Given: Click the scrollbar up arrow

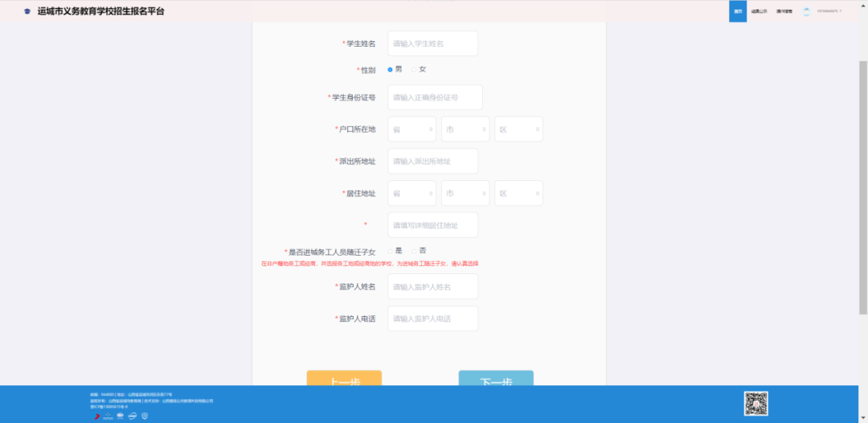Looking at the screenshot, I should pyautogui.click(x=863, y=4).
